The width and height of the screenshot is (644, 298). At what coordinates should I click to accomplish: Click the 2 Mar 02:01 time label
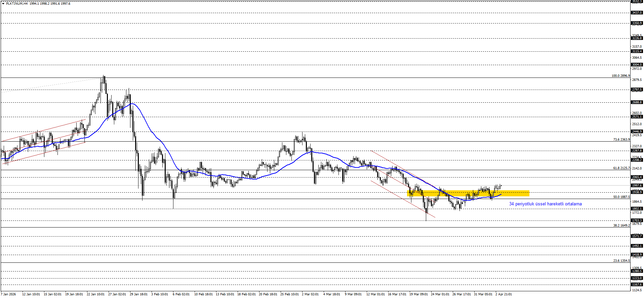(x=310, y=294)
